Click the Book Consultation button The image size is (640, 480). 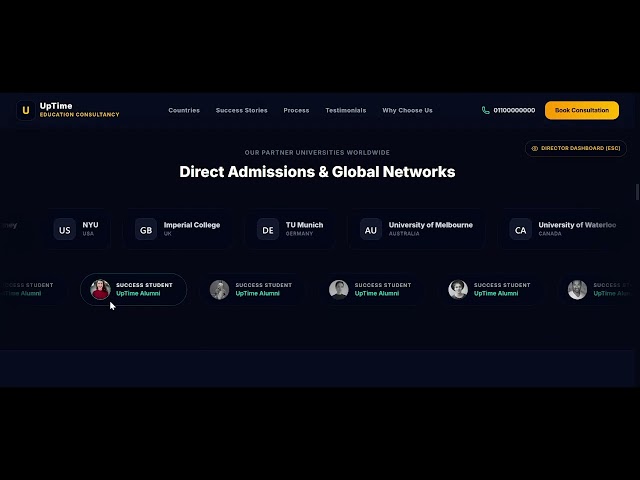pyautogui.click(x=582, y=110)
